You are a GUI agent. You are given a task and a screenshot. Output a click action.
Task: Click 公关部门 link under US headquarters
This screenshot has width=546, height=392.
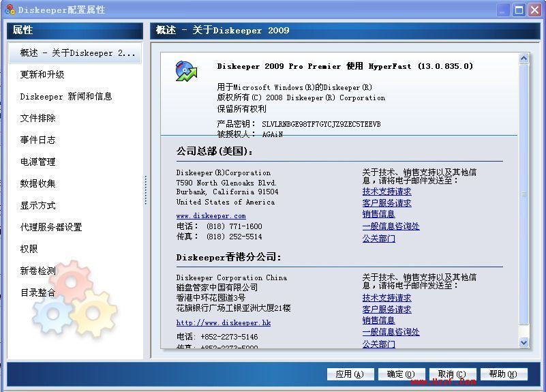[x=378, y=239]
